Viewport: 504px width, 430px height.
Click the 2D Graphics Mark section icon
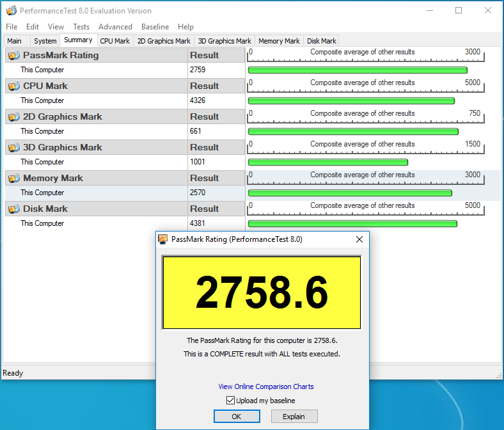click(14, 116)
